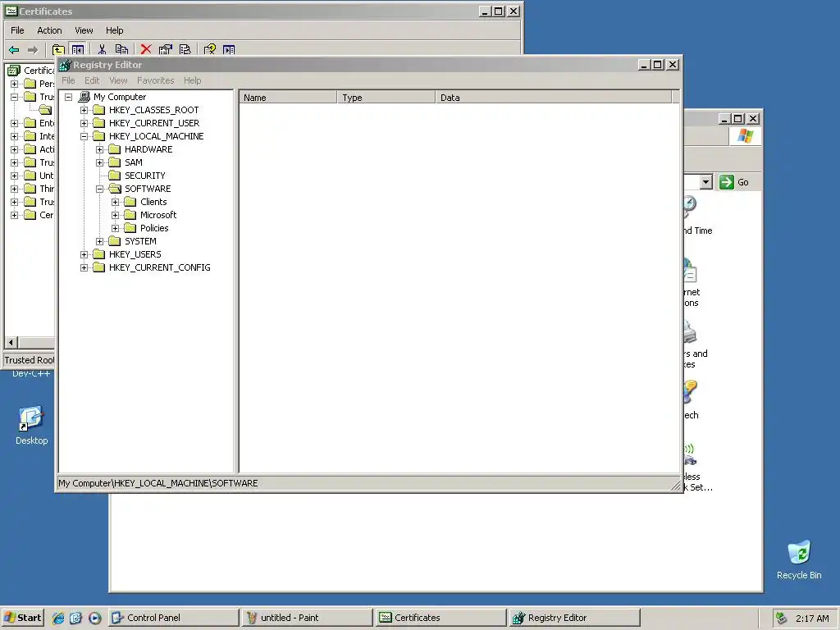Open the Certificates Help menu

pos(114,30)
